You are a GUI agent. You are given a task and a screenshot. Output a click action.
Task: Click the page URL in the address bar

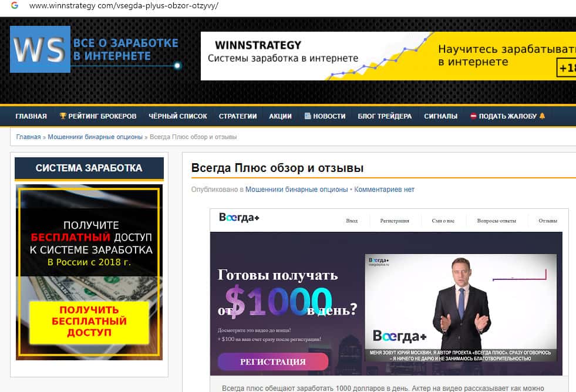point(124,5)
